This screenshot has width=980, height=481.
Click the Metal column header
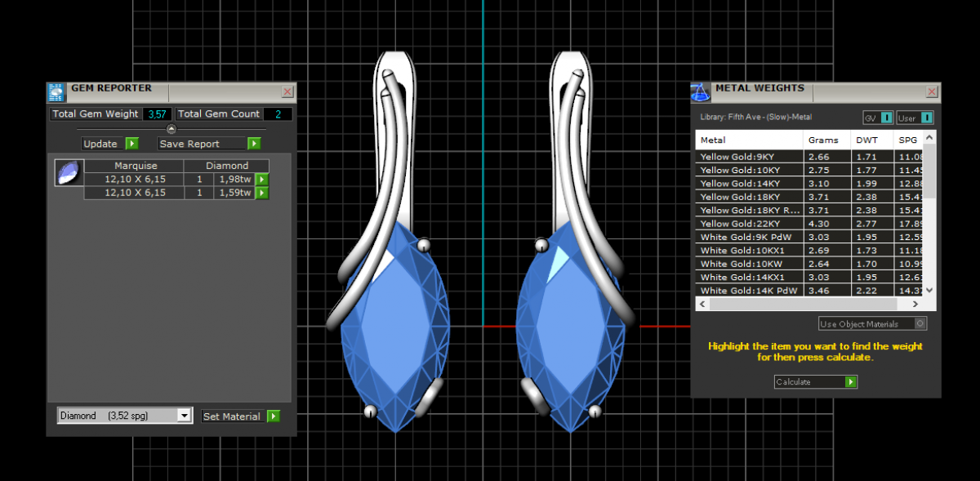[x=750, y=140]
